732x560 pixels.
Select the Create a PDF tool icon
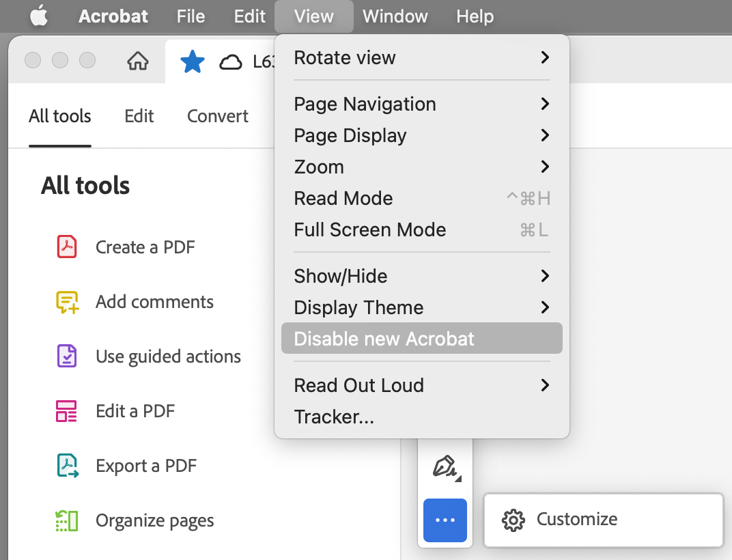click(66, 247)
